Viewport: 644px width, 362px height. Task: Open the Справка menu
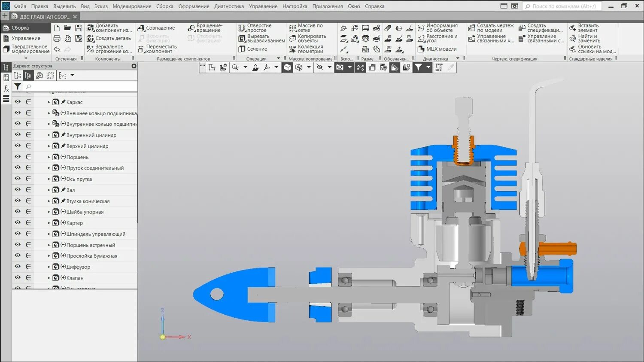click(374, 6)
